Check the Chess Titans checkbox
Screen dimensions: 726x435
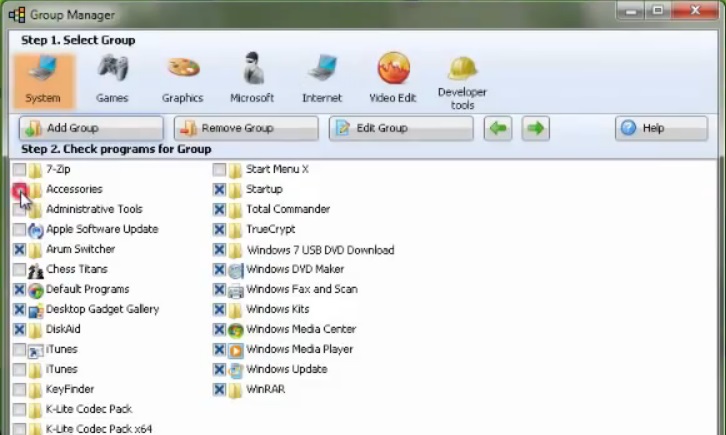click(x=19, y=269)
